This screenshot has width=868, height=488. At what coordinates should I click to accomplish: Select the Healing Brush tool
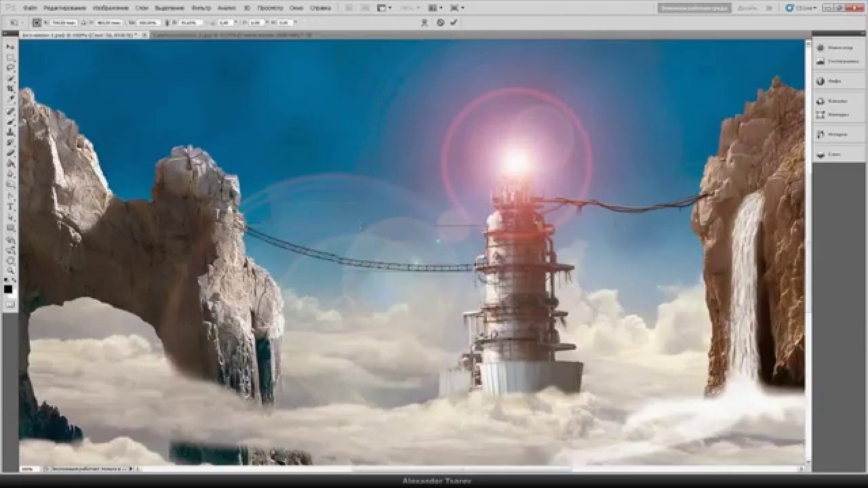[10, 110]
